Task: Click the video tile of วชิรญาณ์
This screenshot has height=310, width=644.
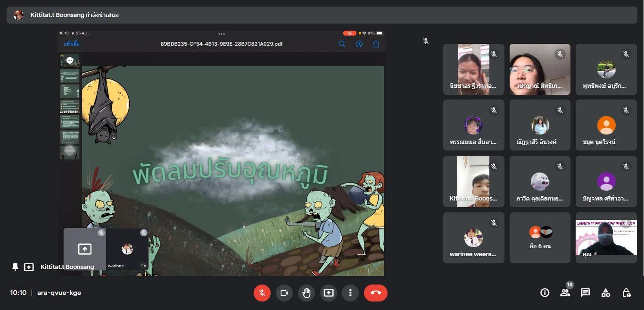Action: 540,69
